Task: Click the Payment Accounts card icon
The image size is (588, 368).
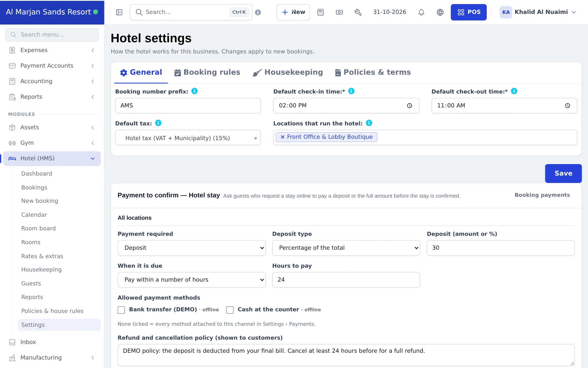Action: click(x=12, y=66)
